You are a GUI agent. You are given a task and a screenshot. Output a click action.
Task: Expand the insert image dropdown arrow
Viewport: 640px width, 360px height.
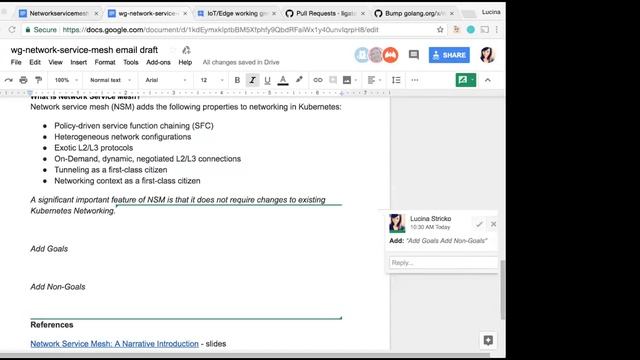[x=356, y=80]
